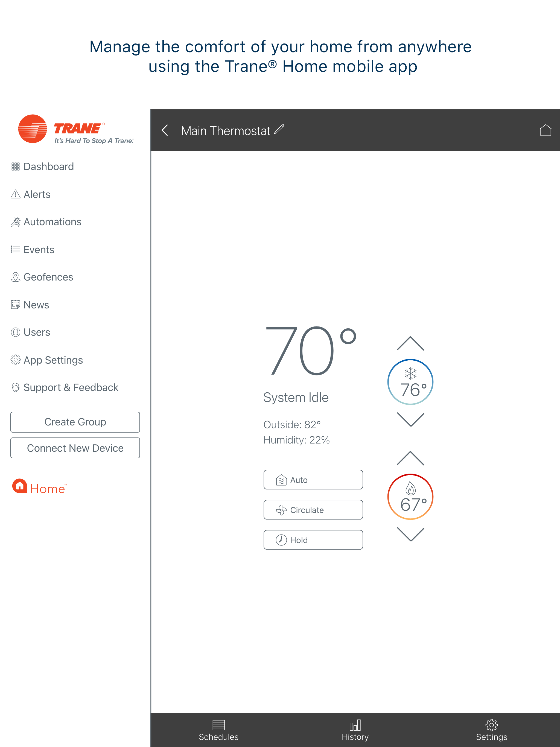Raise the heating setpoint with up arrow
This screenshot has height=747, width=560.
click(x=410, y=459)
